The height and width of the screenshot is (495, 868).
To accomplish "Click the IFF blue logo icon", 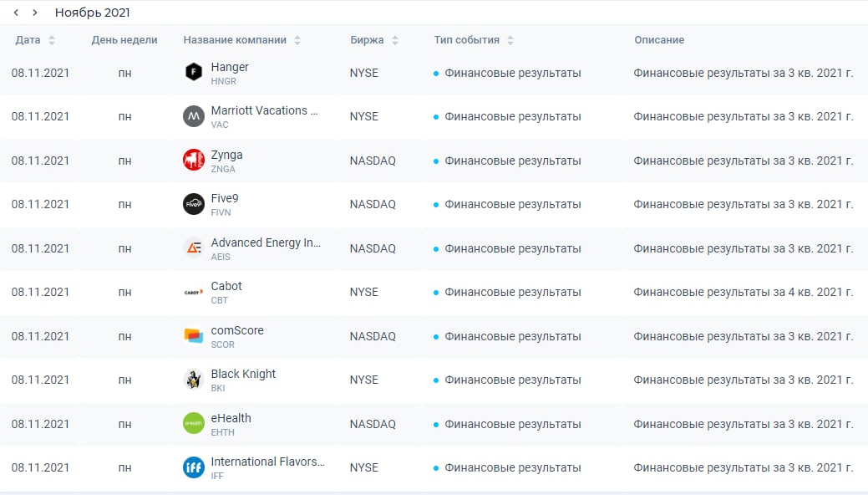I will [194, 467].
